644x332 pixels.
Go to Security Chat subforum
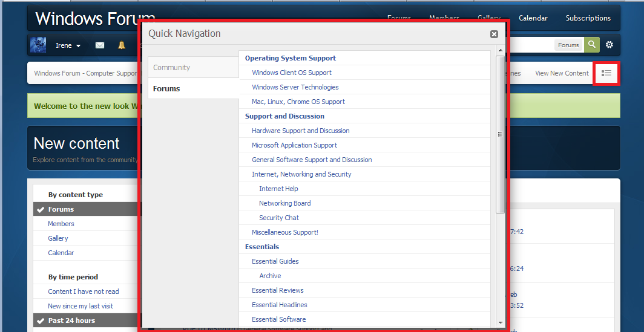[279, 218]
